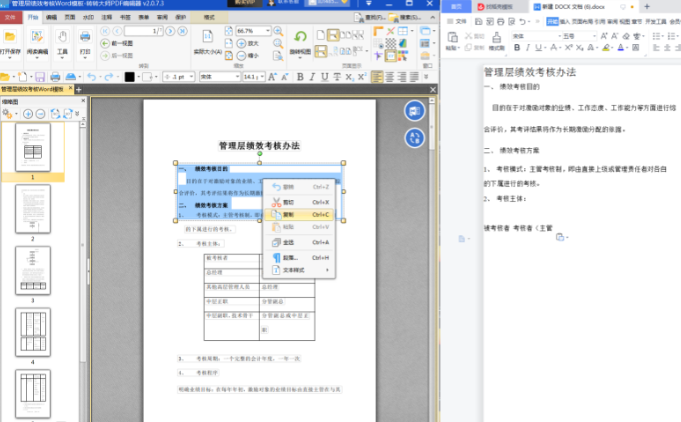Click the print icon in PDF quick toolbar
This screenshot has width=681, height=422.
click(55, 77)
